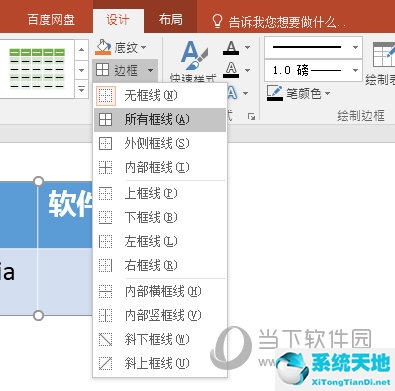Click the top table resize handle circle
Screen dimensions: 395x391
click(x=39, y=181)
